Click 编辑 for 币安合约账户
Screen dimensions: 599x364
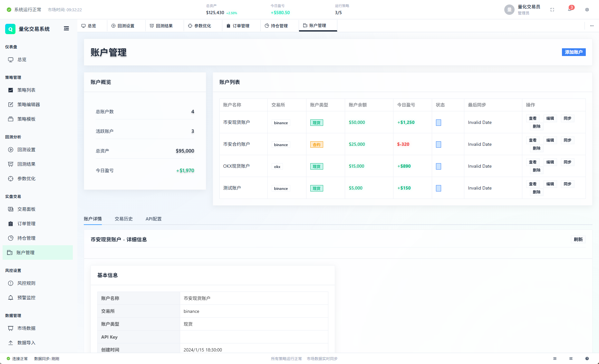pyautogui.click(x=550, y=140)
